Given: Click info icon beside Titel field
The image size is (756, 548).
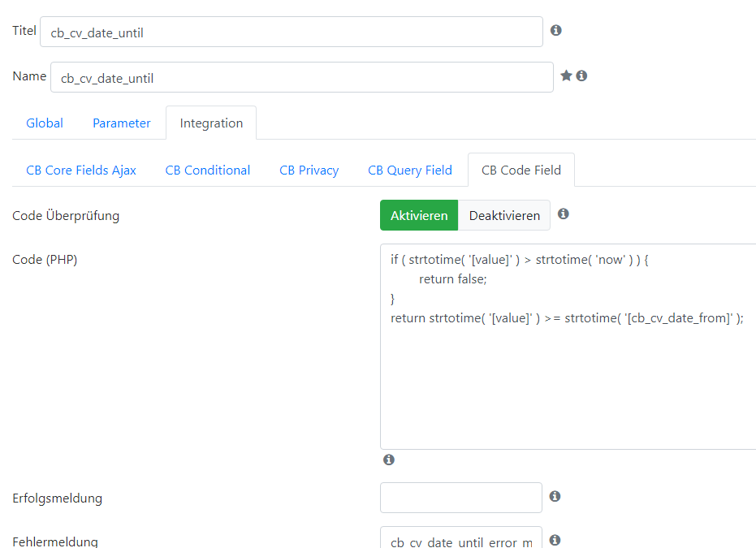Looking at the screenshot, I should coord(556,30).
